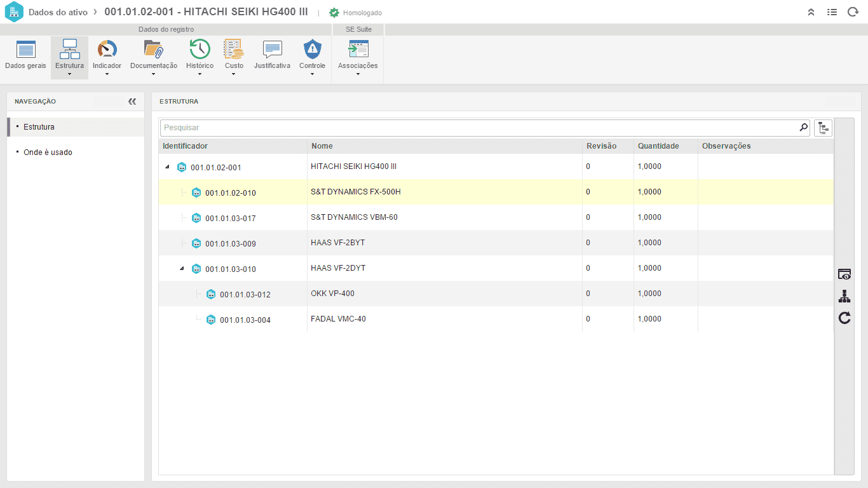Screen dimensions: 868x488
Task: Click the asset building icon in header
Action: point(14,12)
